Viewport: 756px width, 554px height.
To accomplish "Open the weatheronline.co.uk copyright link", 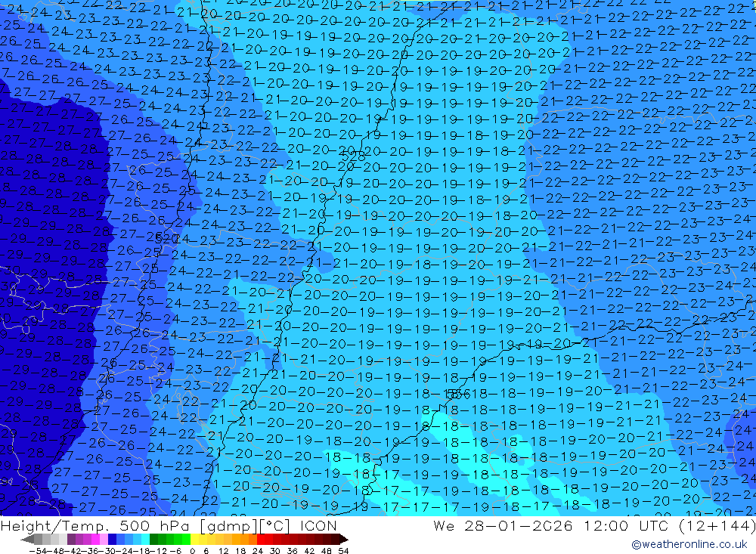I will (689, 544).
